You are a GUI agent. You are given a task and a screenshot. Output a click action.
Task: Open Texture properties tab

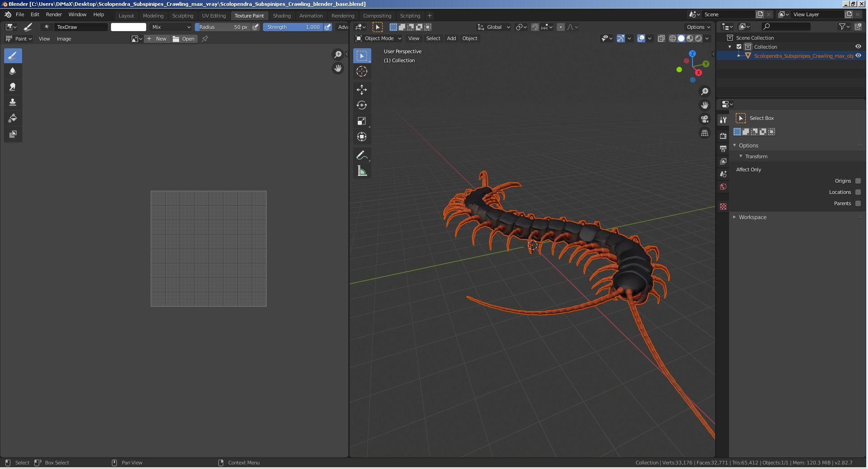723,206
